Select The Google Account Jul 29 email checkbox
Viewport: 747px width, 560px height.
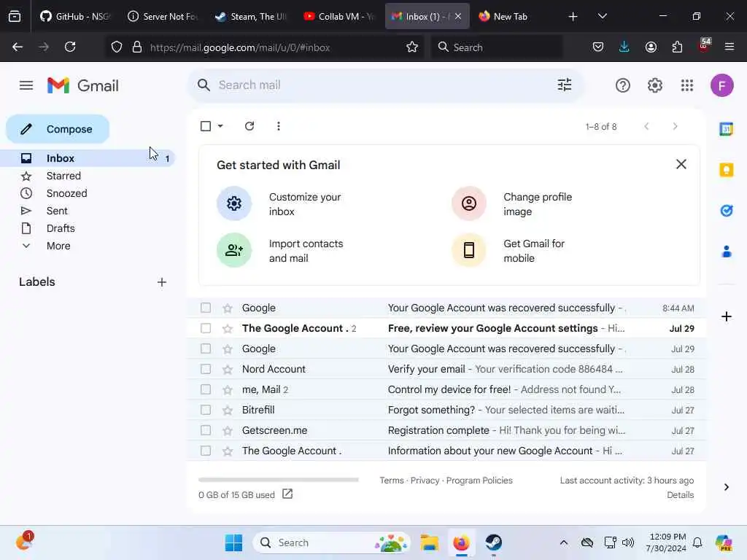coord(206,329)
